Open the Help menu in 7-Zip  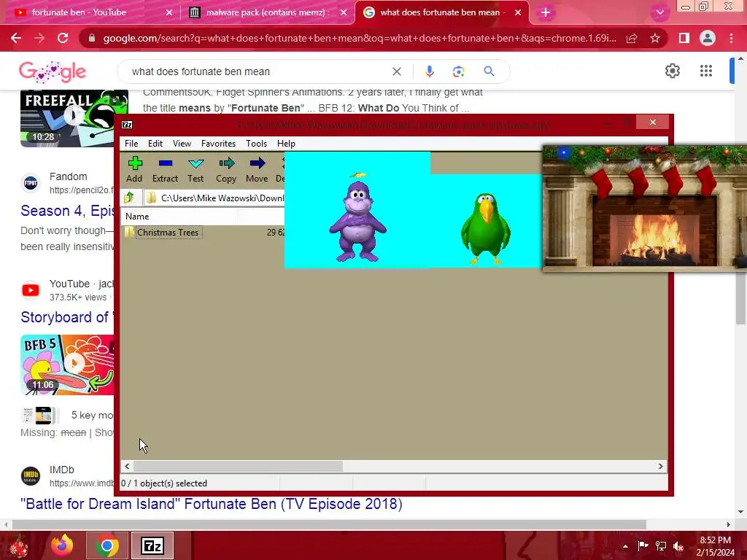[286, 144]
